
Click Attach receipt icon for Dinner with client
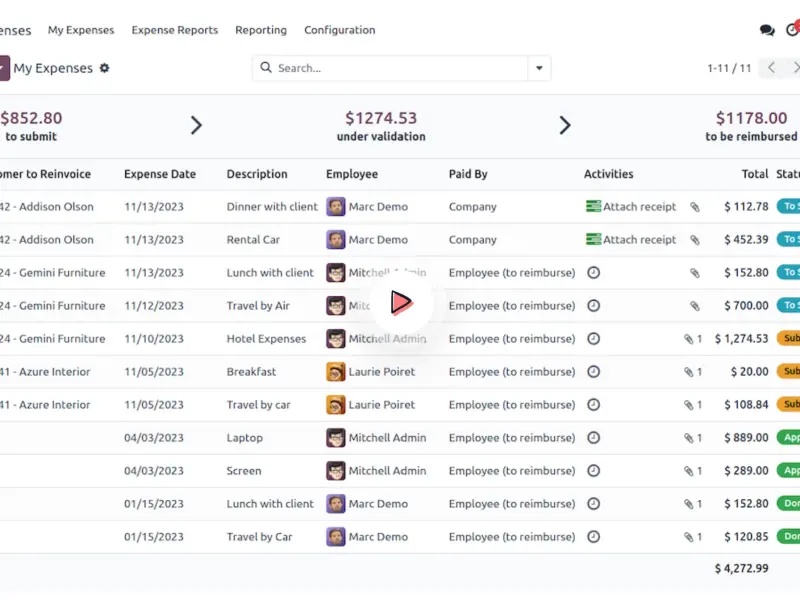[x=593, y=207]
